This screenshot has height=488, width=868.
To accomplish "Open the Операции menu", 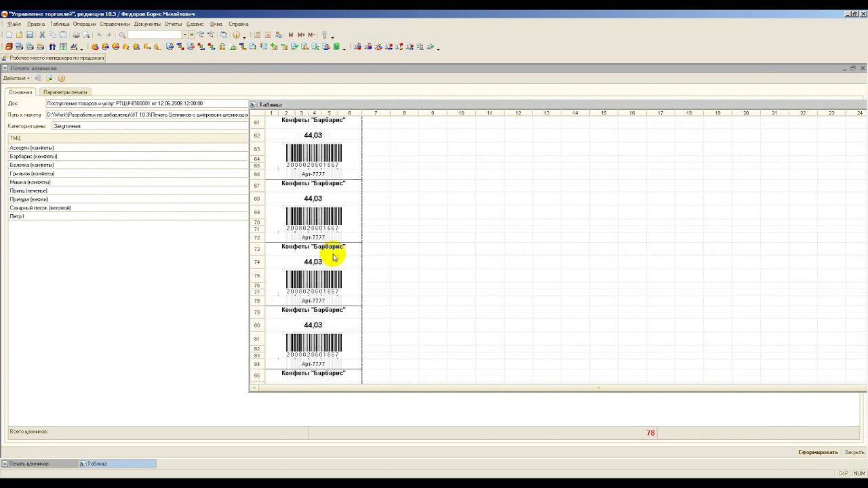I will pyautogui.click(x=85, y=24).
